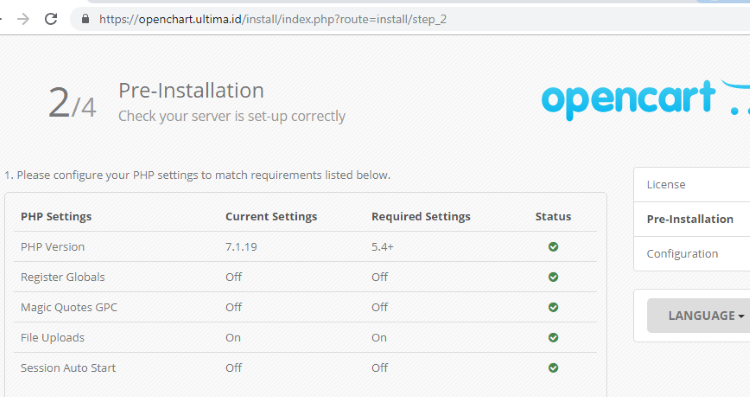750x397 pixels.
Task: Click the padlock icon in address bar
Action: click(86, 19)
